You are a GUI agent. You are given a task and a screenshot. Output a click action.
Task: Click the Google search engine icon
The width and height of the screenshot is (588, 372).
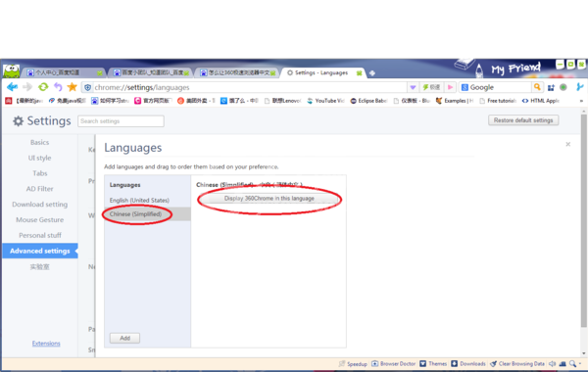465,87
